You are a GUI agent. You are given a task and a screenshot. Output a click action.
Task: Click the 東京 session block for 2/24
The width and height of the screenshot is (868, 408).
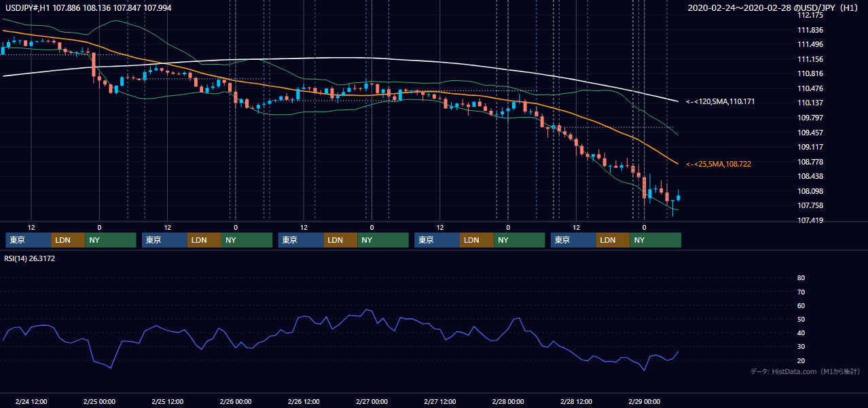click(29, 240)
